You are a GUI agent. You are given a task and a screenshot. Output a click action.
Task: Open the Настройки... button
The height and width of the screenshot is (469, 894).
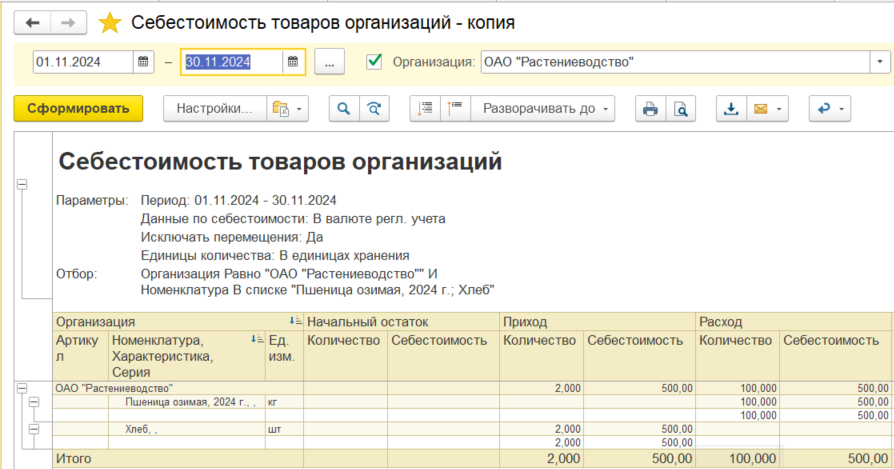214,108
